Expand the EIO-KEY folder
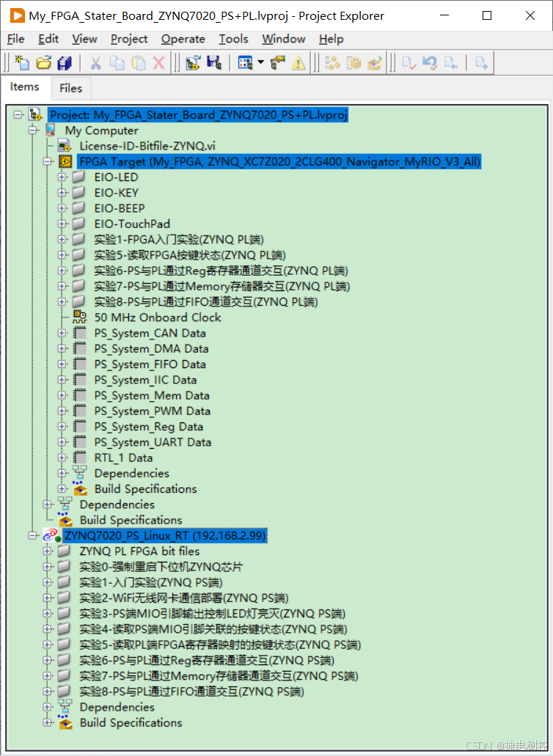This screenshot has height=756, width=553. coord(62,192)
